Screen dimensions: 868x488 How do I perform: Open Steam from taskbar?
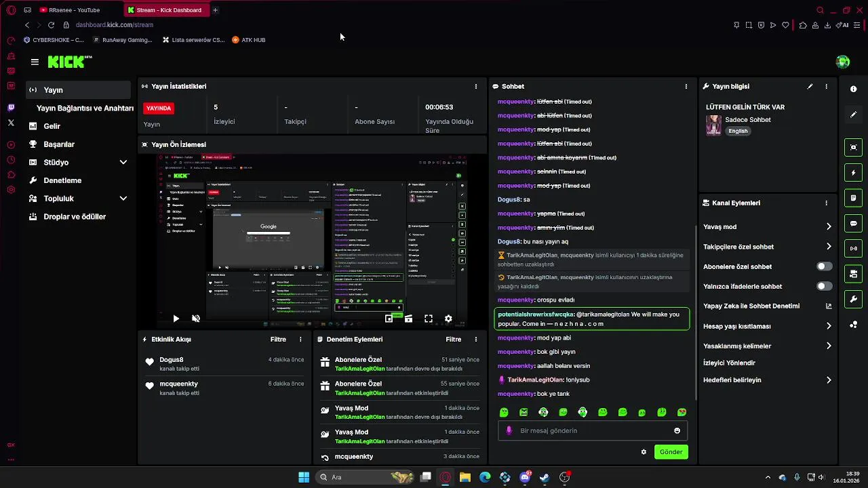[544, 477]
